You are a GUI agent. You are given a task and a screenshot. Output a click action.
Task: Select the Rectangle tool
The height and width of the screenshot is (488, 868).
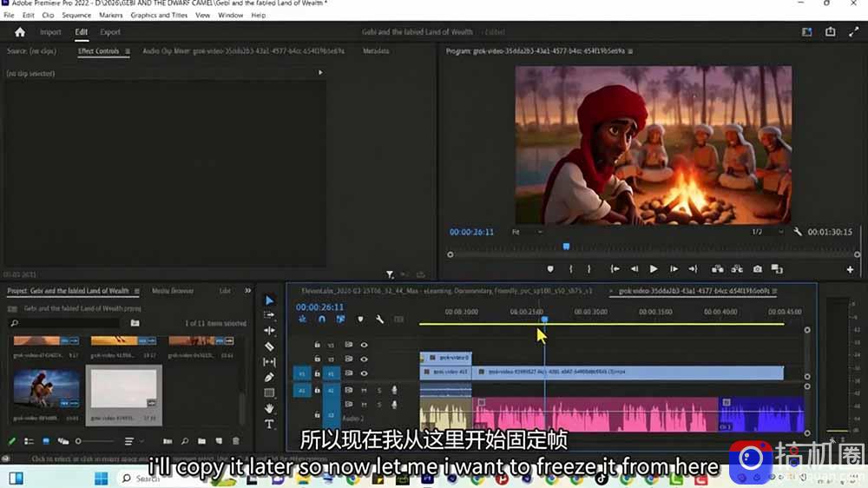[269, 392]
